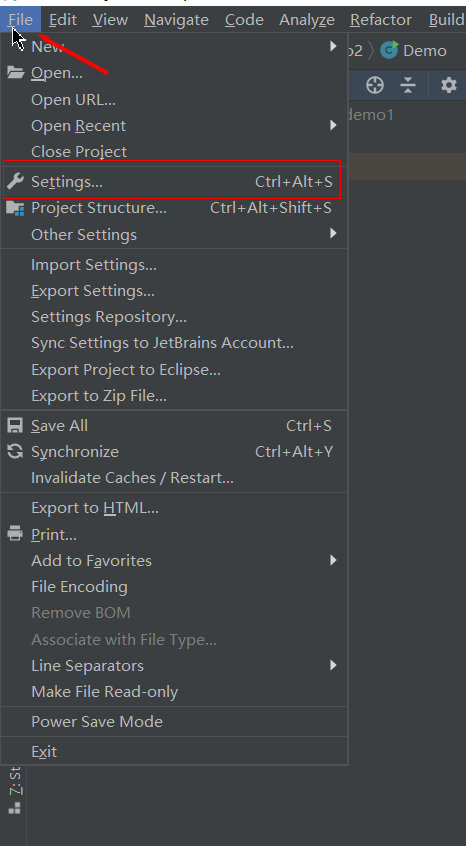Image resolution: width=466 pixels, height=846 pixels.
Task: Click the floppy disk Save All icon
Action: pyautogui.click(x=15, y=426)
